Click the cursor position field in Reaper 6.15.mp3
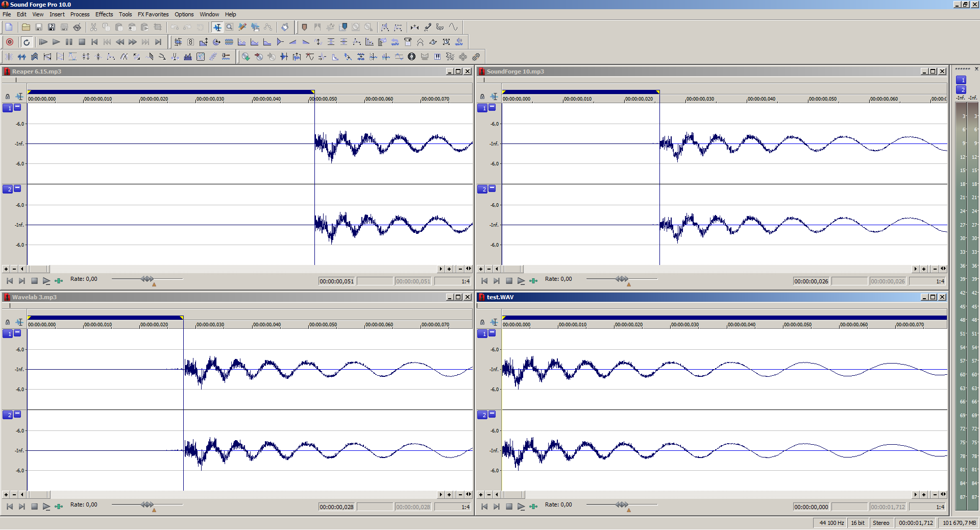Screen dimensions: 980x530 pyautogui.click(x=337, y=281)
